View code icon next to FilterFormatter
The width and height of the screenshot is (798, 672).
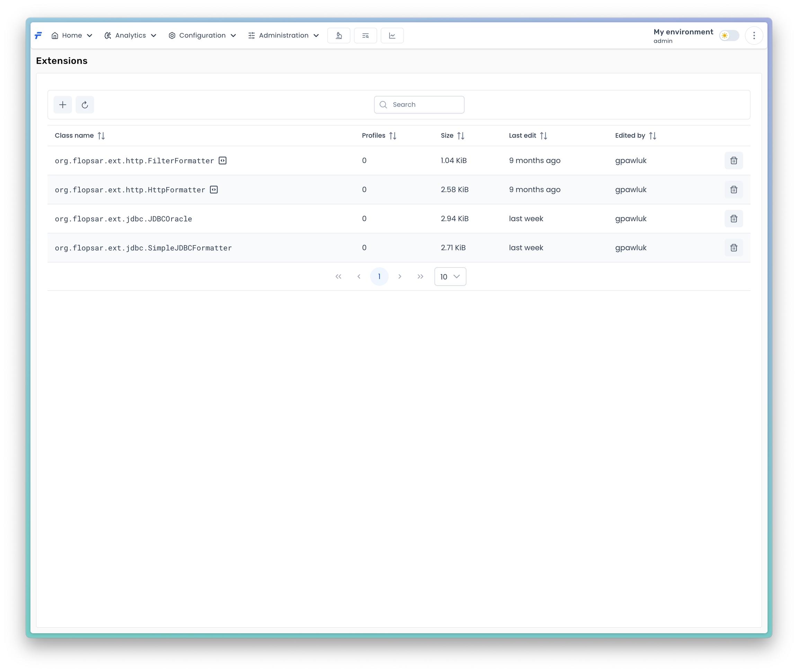(x=223, y=161)
